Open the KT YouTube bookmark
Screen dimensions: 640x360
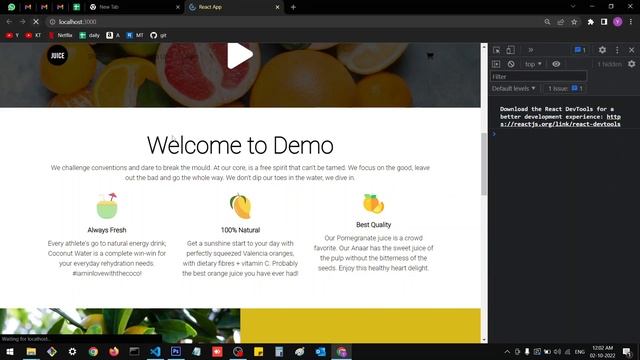33,36
